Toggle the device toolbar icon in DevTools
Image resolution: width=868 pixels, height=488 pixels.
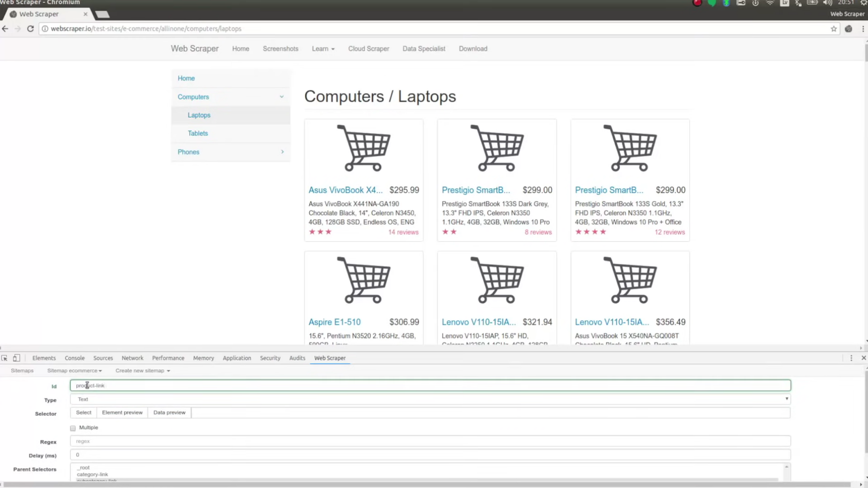[16, 358]
